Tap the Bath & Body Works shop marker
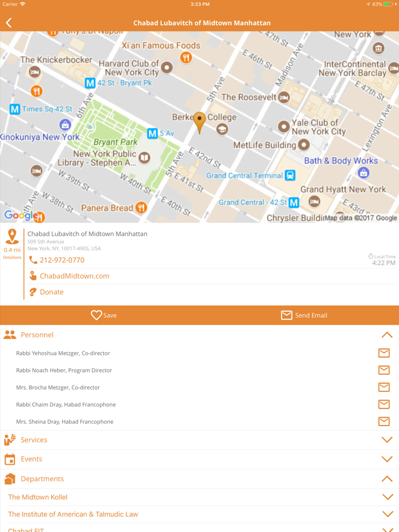399x532 pixels. [x=364, y=173]
